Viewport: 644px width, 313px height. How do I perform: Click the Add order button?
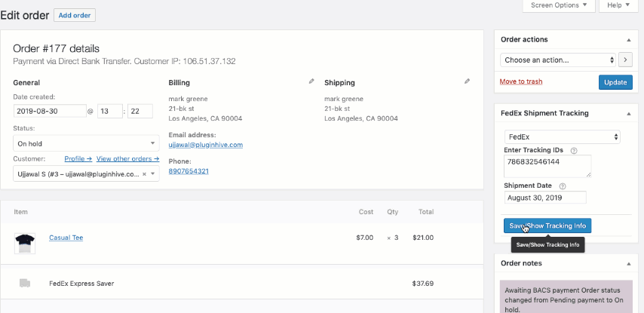coord(75,15)
